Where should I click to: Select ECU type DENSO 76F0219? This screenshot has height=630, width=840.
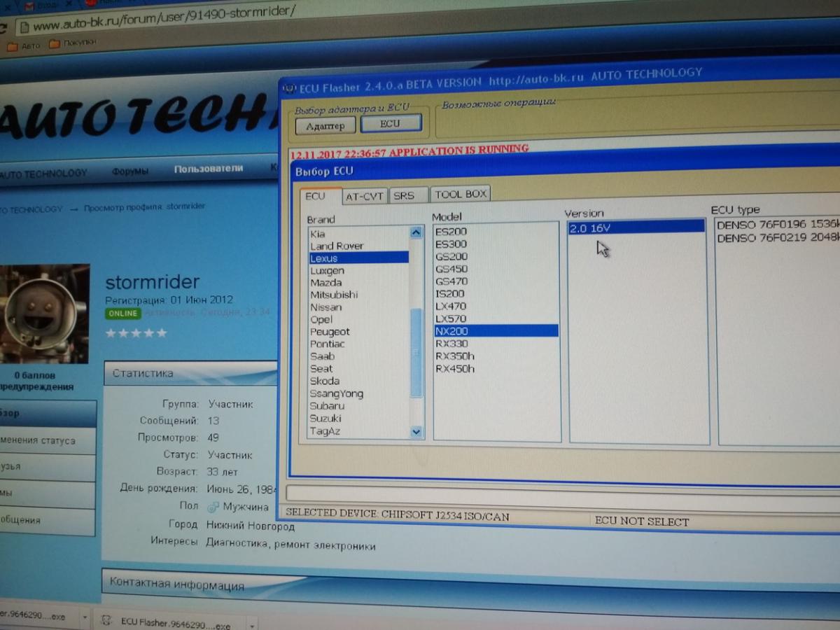tap(777, 237)
